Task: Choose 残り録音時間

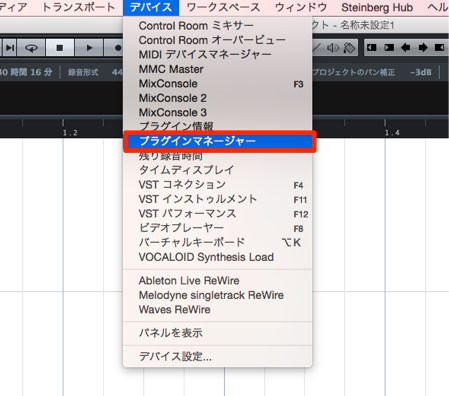Action: point(218,156)
